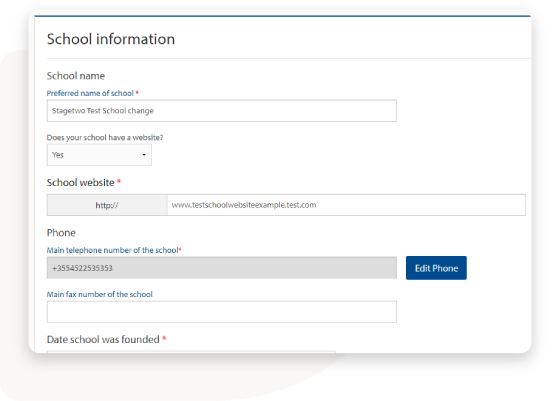Image resolution: width=560 pixels, height=401 pixels.
Task: Click the Preferred name of school field
Action: pyautogui.click(x=221, y=111)
